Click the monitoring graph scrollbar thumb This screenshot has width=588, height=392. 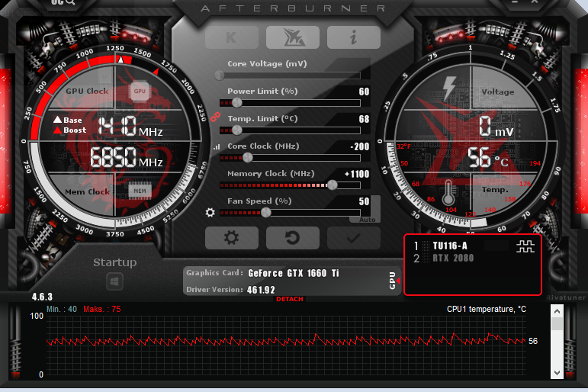point(557,324)
